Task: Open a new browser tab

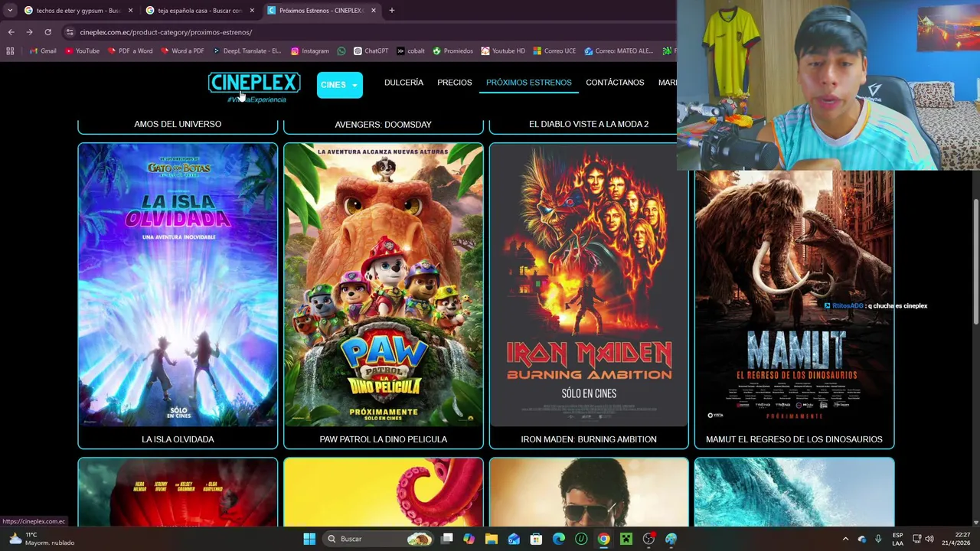Action: (391, 11)
